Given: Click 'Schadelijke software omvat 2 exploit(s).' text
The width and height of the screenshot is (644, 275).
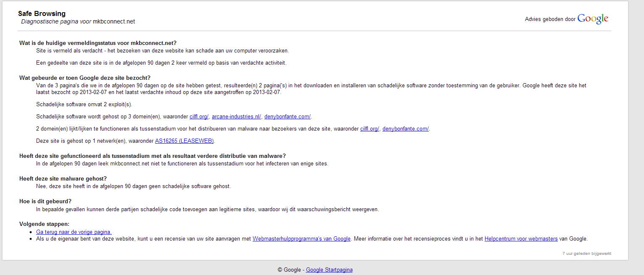Looking at the screenshot, I should tap(84, 104).
